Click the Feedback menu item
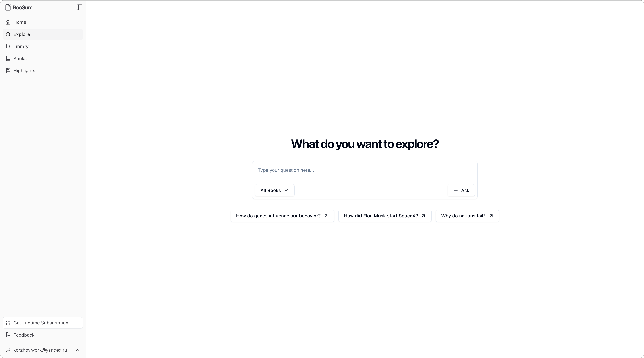This screenshot has height=358, width=644. pos(24,335)
